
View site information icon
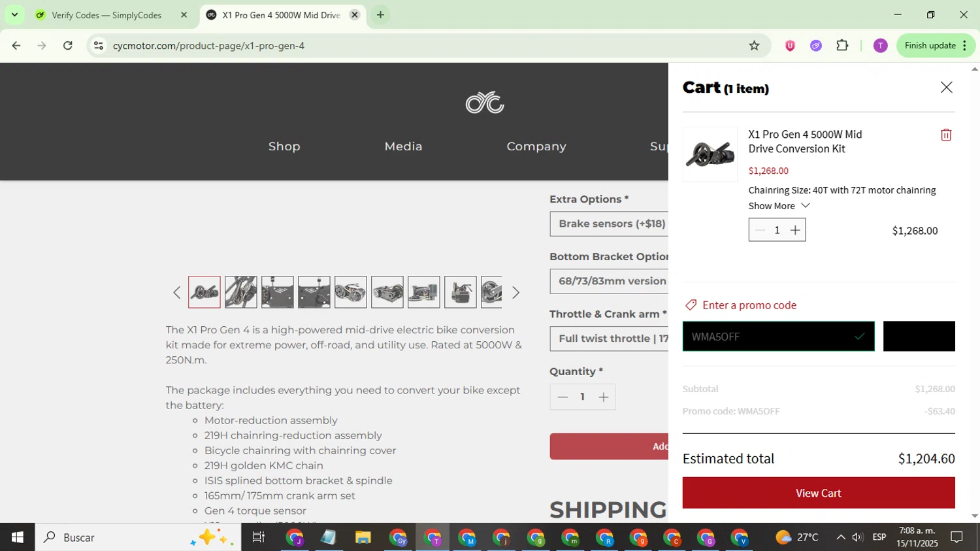coord(99,46)
